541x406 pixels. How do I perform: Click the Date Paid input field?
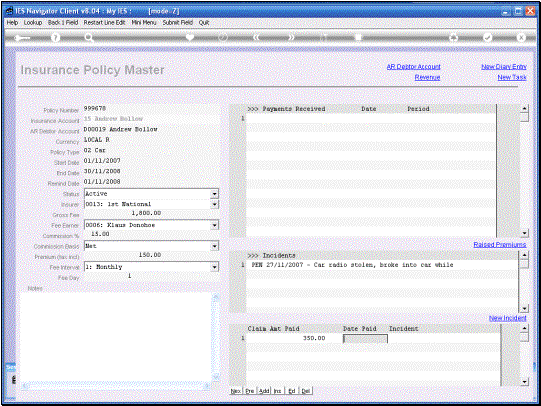pos(365,339)
